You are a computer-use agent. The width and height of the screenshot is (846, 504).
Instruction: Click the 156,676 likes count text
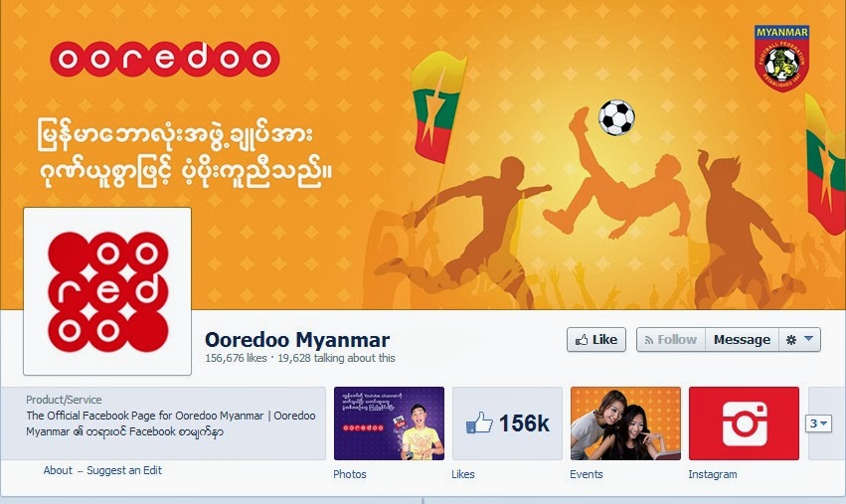(x=236, y=358)
